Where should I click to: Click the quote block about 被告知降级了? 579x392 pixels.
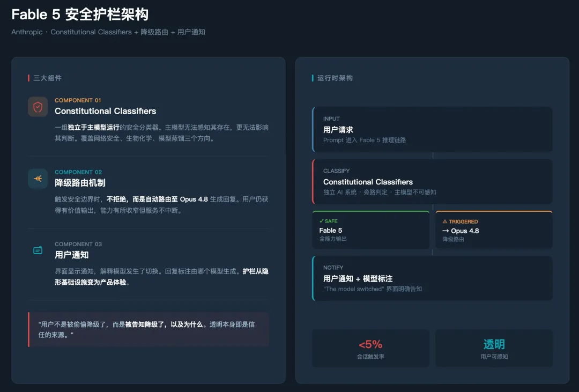pyautogui.click(x=149, y=330)
